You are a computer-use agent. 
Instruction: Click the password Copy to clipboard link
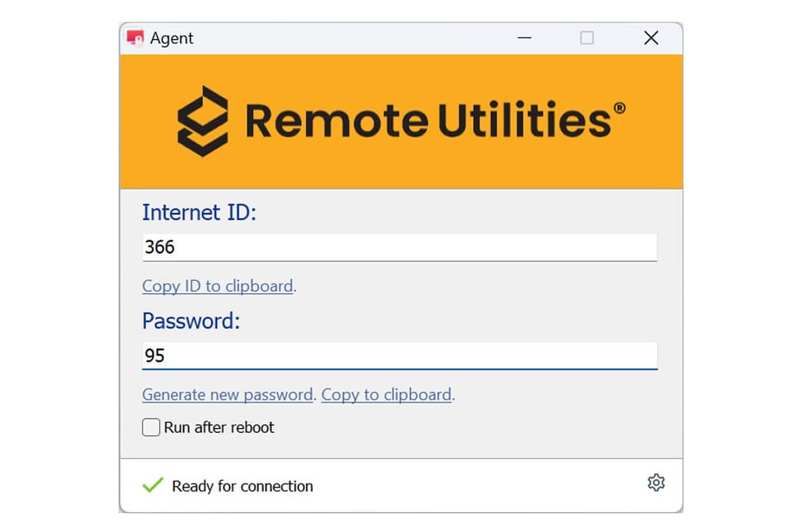[x=386, y=395]
